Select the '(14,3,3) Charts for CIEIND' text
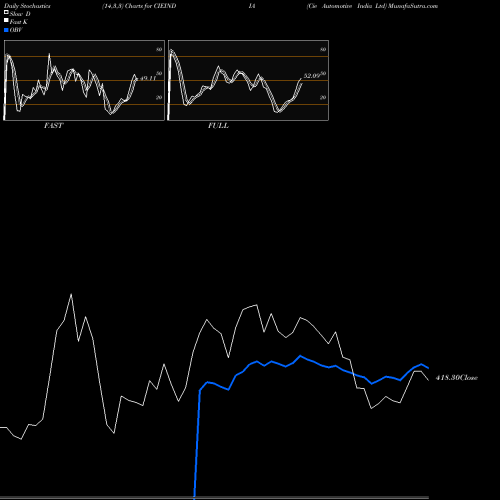This screenshot has height=500, width=500. pyautogui.click(x=139, y=6)
